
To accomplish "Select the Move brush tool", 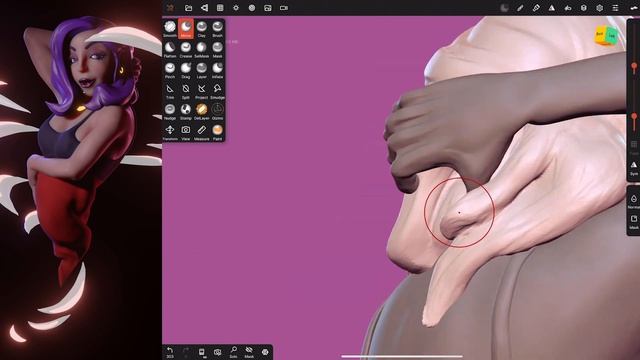I will click(x=186, y=29).
